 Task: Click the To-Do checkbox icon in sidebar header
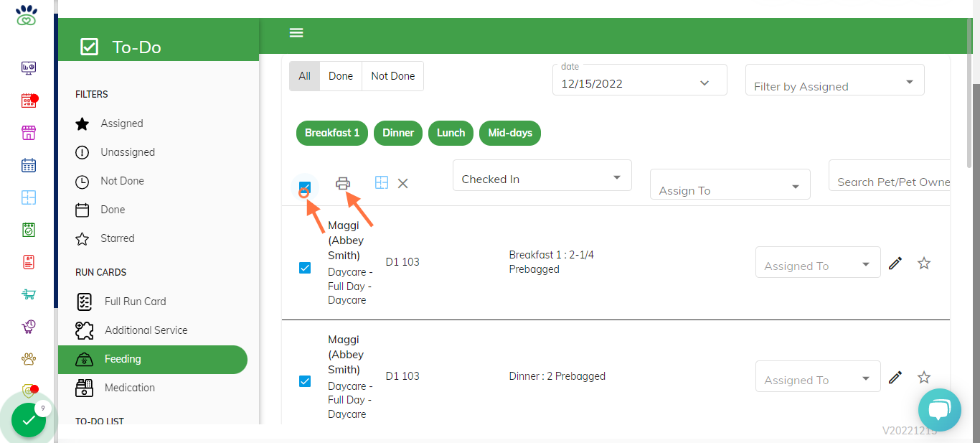(x=89, y=47)
